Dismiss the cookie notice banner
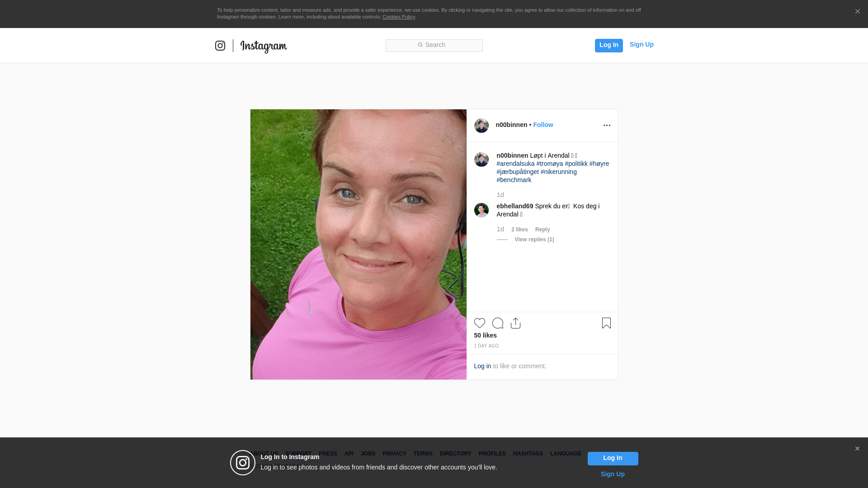The image size is (868, 488). point(857,12)
